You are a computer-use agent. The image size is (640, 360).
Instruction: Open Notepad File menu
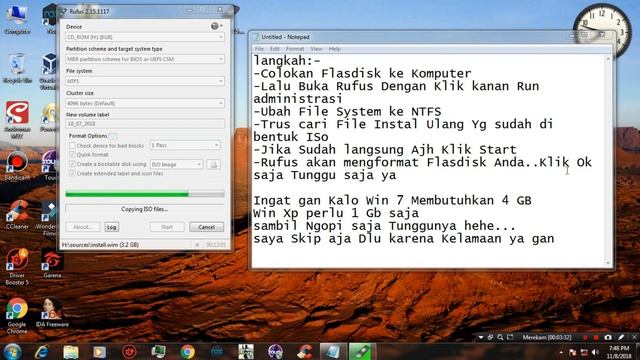pos(259,49)
